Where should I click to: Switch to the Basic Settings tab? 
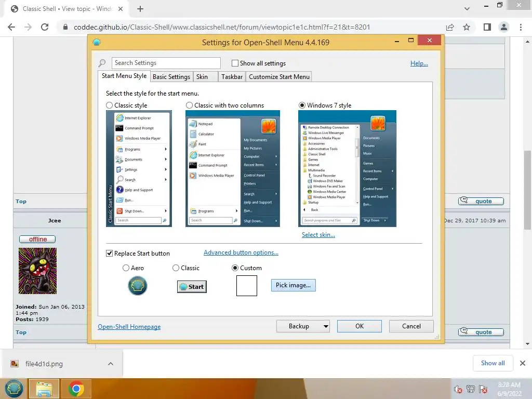coord(171,77)
